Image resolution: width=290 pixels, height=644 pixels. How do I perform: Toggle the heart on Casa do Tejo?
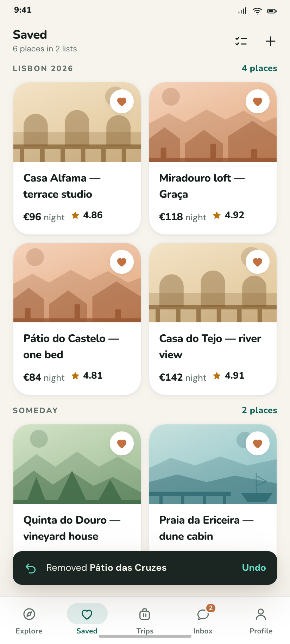coord(258,262)
